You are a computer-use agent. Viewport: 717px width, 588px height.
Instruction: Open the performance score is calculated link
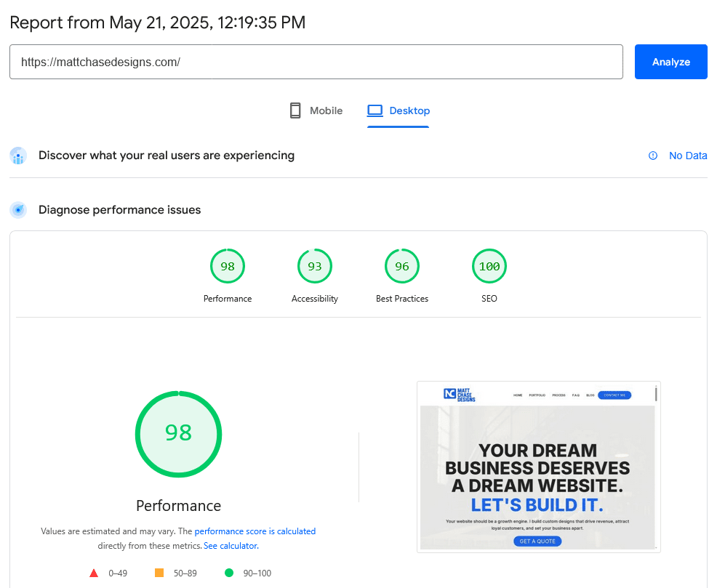tap(255, 531)
